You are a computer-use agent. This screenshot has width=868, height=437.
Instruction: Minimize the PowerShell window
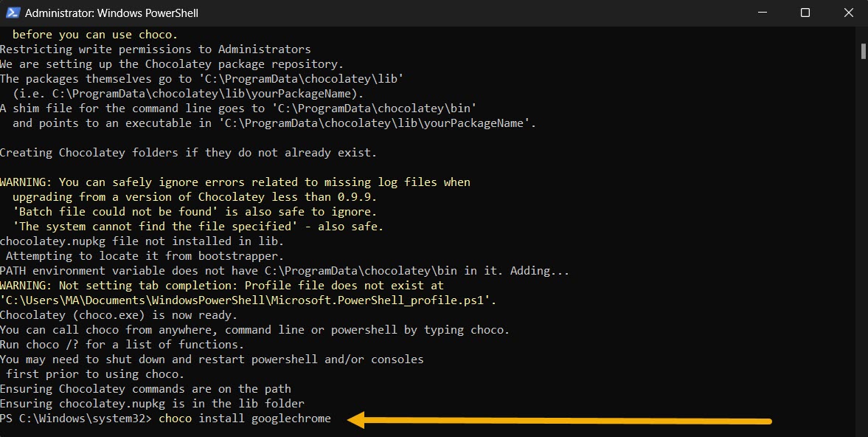click(763, 13)
